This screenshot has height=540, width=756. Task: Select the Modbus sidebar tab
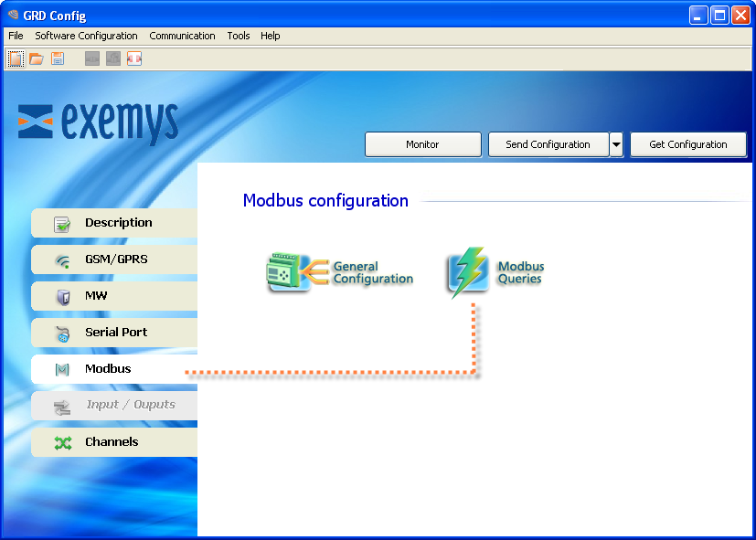coord(114,369)
